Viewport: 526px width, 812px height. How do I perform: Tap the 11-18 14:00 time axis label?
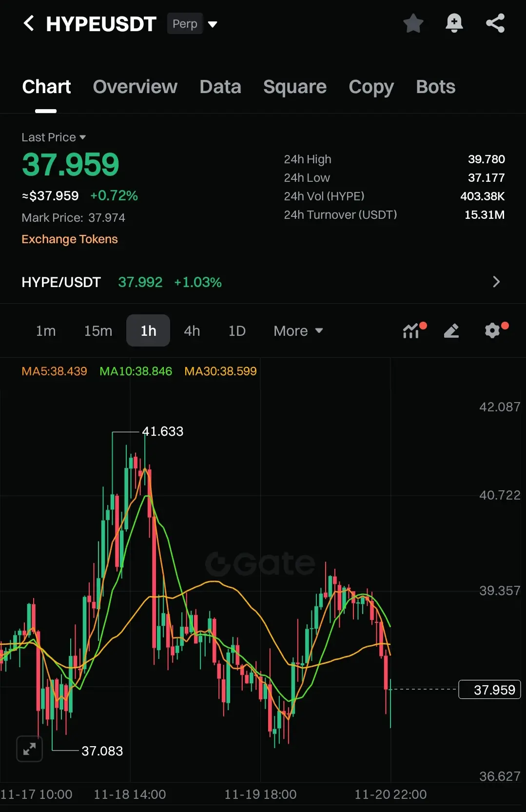[130, 794]
